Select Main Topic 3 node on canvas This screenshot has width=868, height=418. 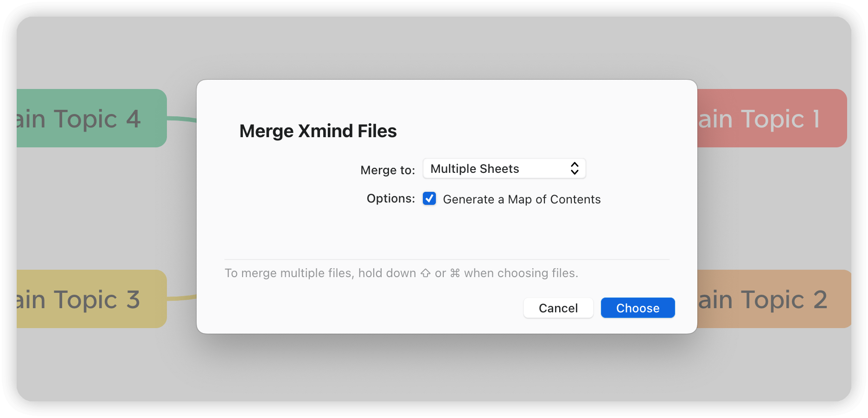[x=91, y=299]
